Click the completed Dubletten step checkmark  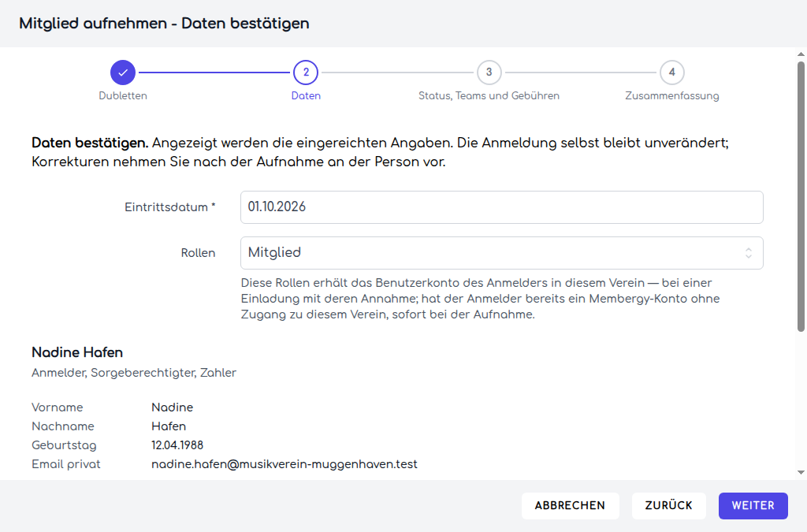(123, 73)
